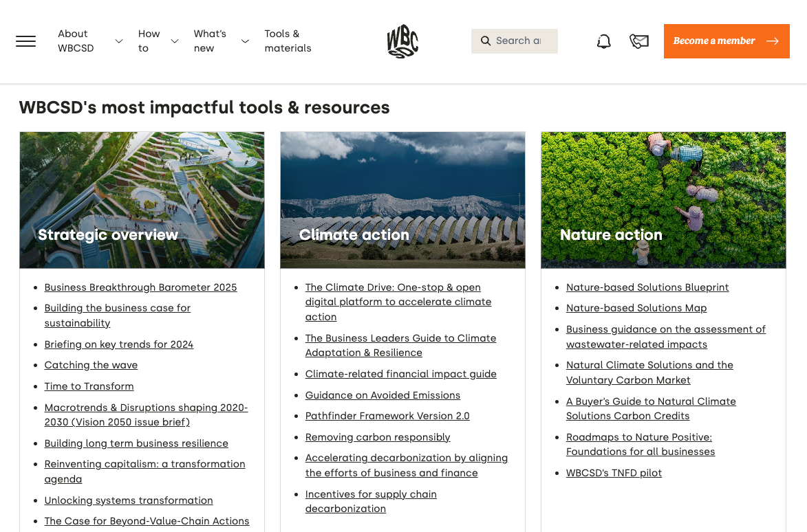
Task: Select the About WBCSD menu item
Action: [76, 41]
